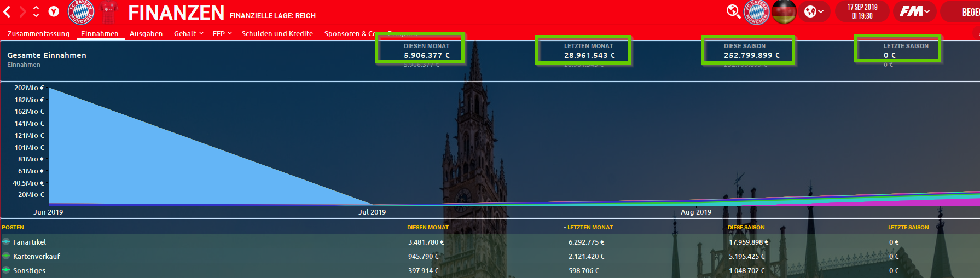Open the FM main menu dropdown

click(914, 11)
